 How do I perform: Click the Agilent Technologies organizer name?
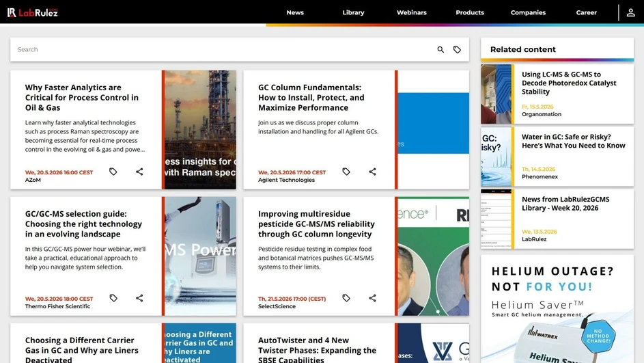click(x=286, y=180)
